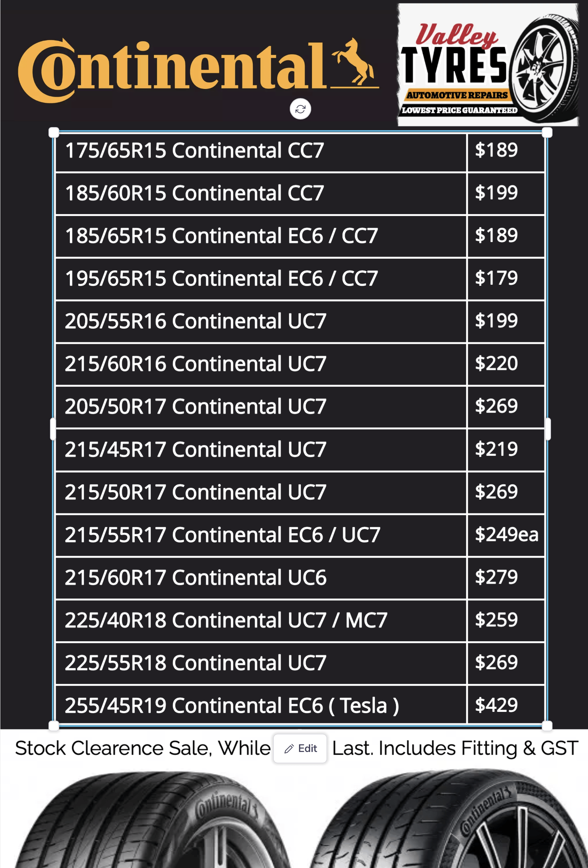Select the Valley Tyres logo image

[488, 65]
